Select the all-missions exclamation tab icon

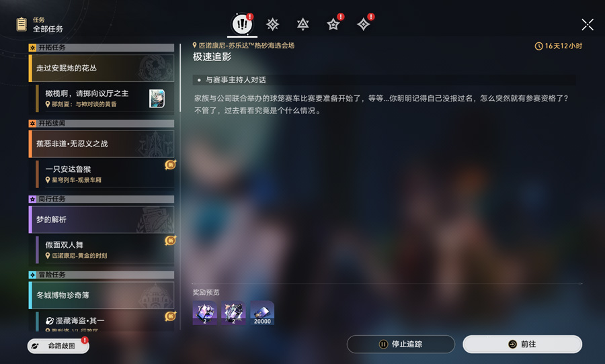point(242,24)
